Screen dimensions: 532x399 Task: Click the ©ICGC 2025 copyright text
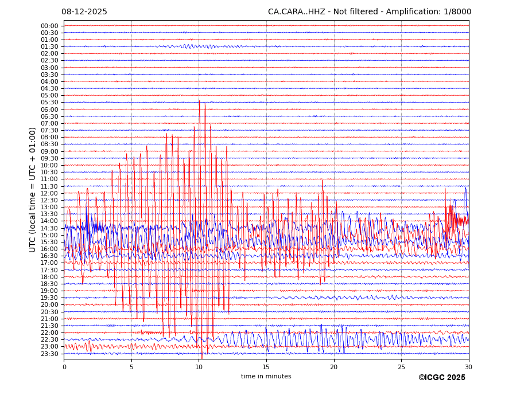pos(441,377)
